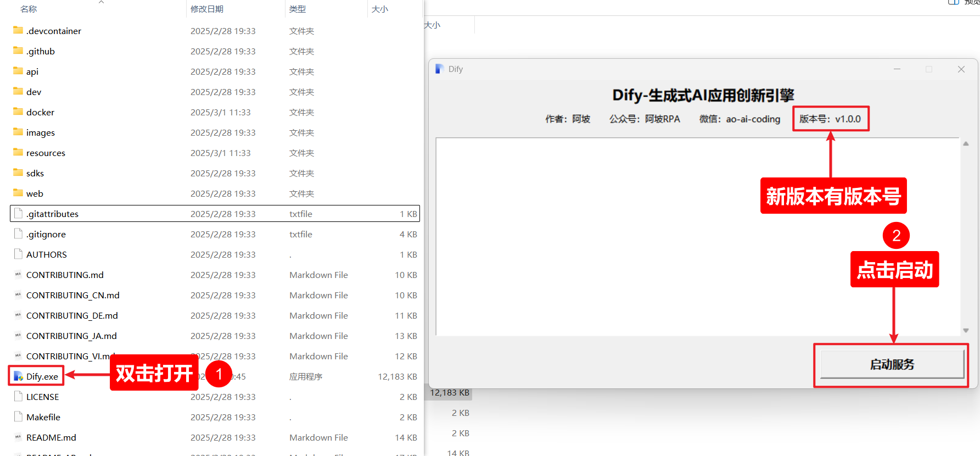The width and height of the screenshot is (980, 456).
Task: Sort files by 类型 column header
Action: point(298,9)
